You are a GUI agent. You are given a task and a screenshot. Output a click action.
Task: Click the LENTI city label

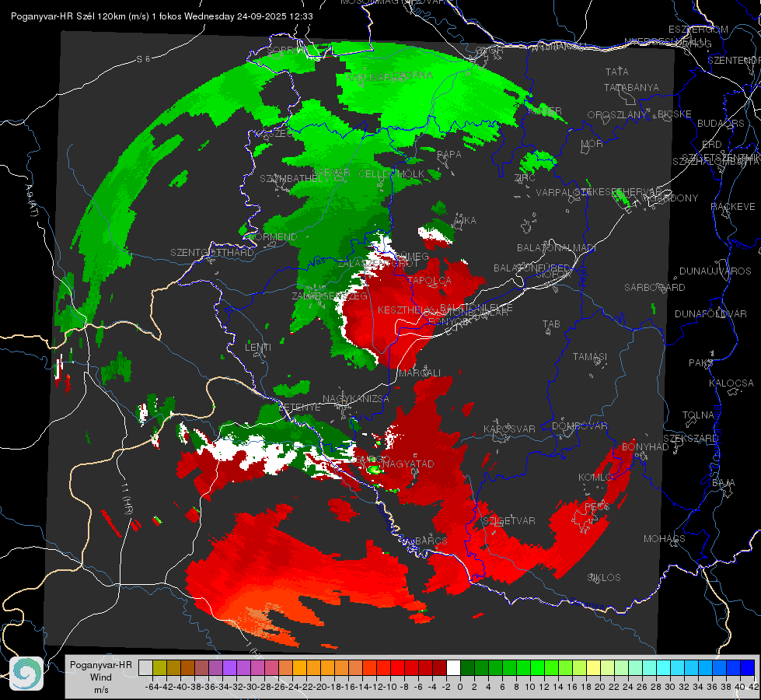(258, 348)
